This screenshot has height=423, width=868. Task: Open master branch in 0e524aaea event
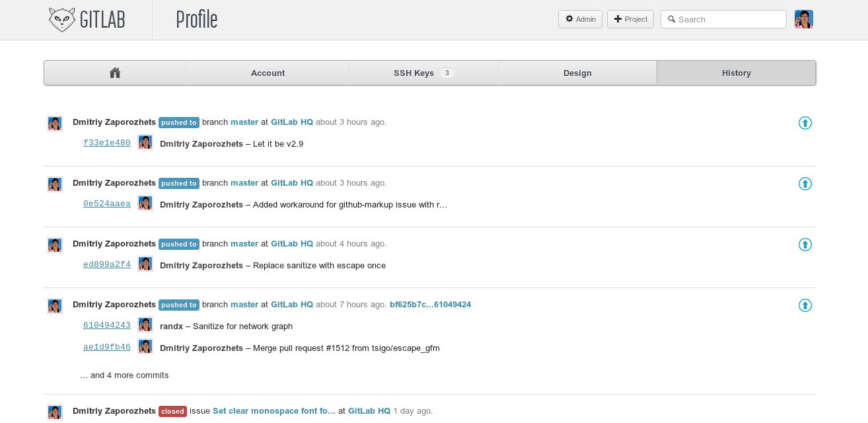(x=244, y=183)
